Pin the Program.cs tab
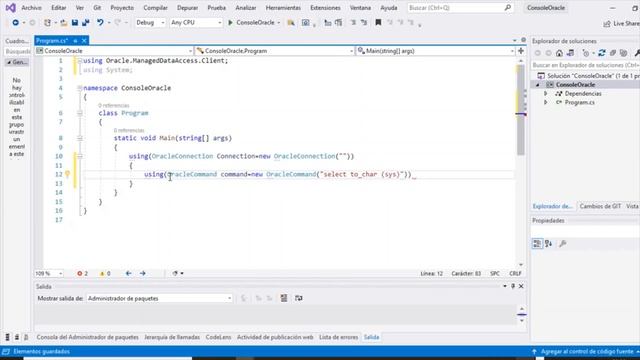640x360 pixels. coord(75,41)
